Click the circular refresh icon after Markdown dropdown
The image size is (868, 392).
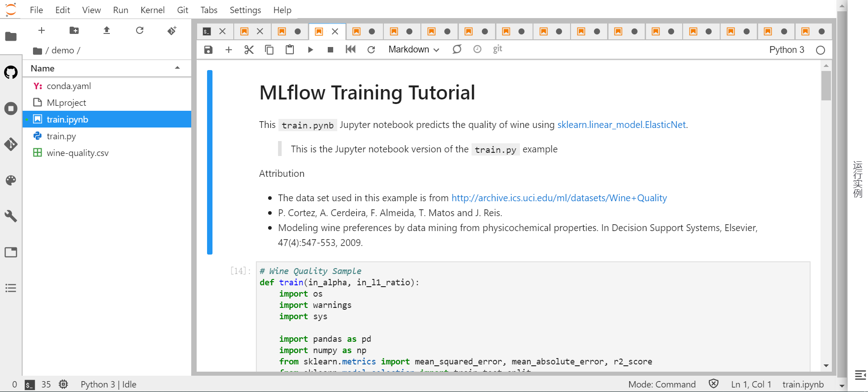457,49
